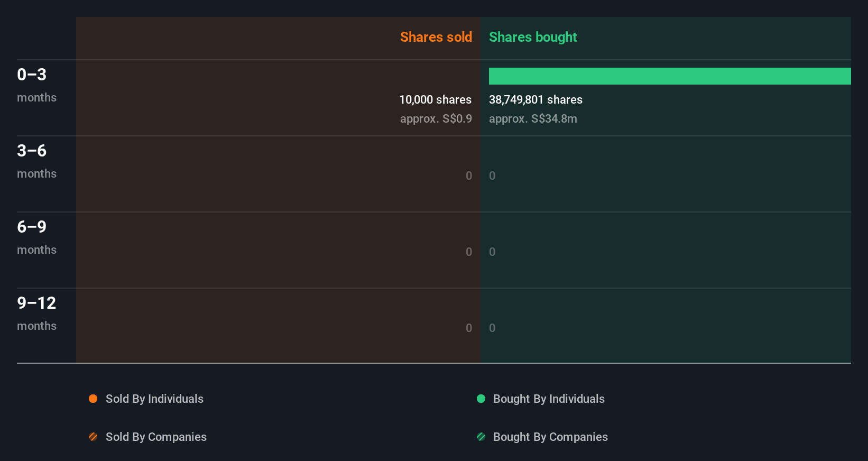The width and height of the screenshot is (868, 461).
Task: Toggle the Sold By Individuals legend label
Action: tap(154, 399)
